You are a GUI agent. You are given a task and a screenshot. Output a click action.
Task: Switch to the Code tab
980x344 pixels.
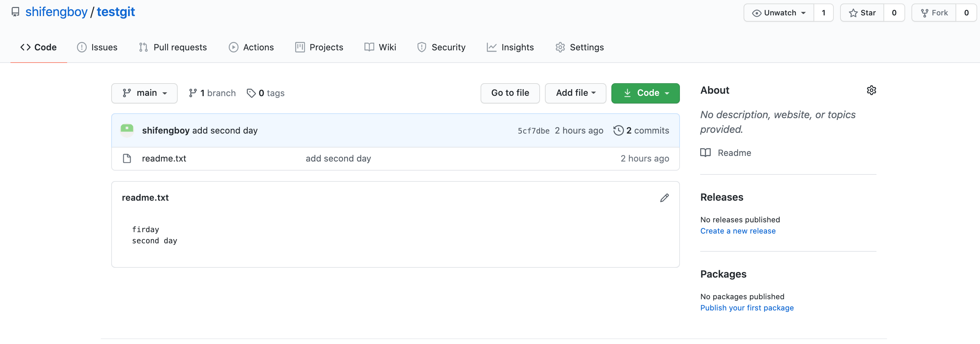pyautogui.click(x=38, y=47)
